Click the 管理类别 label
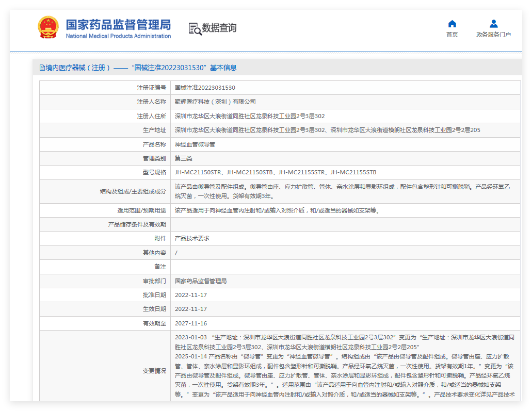This screenshot has width=532, height=411. tap(154, 158)
